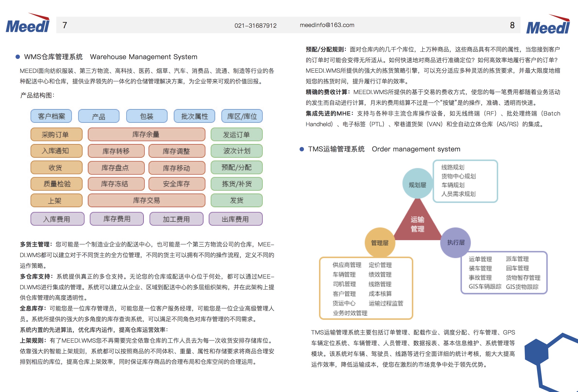This screenshot has width=578, height=392.
Task: Click the 库存调整 box
Action: (177, 151)
